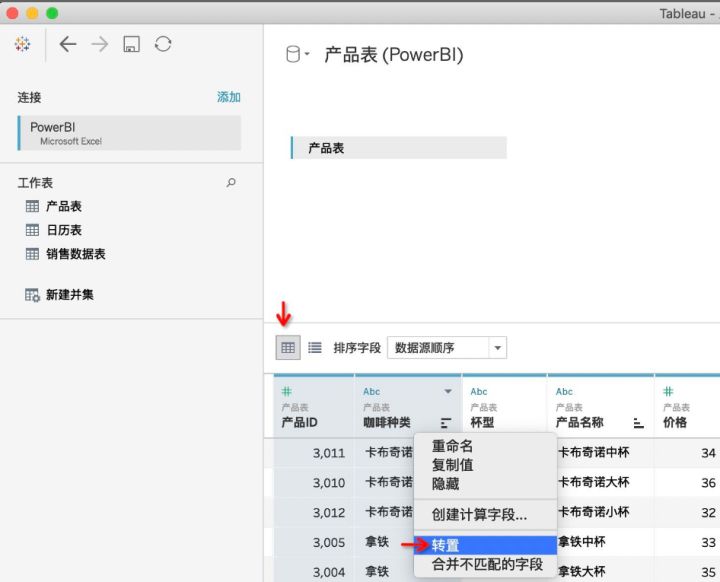
Task: Choose 转置 in the context menu
Action: coord(485,545)
